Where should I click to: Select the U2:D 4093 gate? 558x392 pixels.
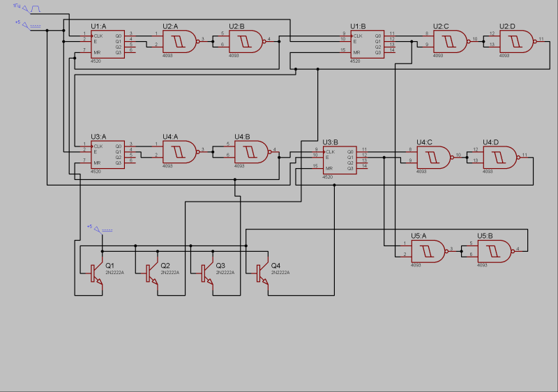click(518, 42)
